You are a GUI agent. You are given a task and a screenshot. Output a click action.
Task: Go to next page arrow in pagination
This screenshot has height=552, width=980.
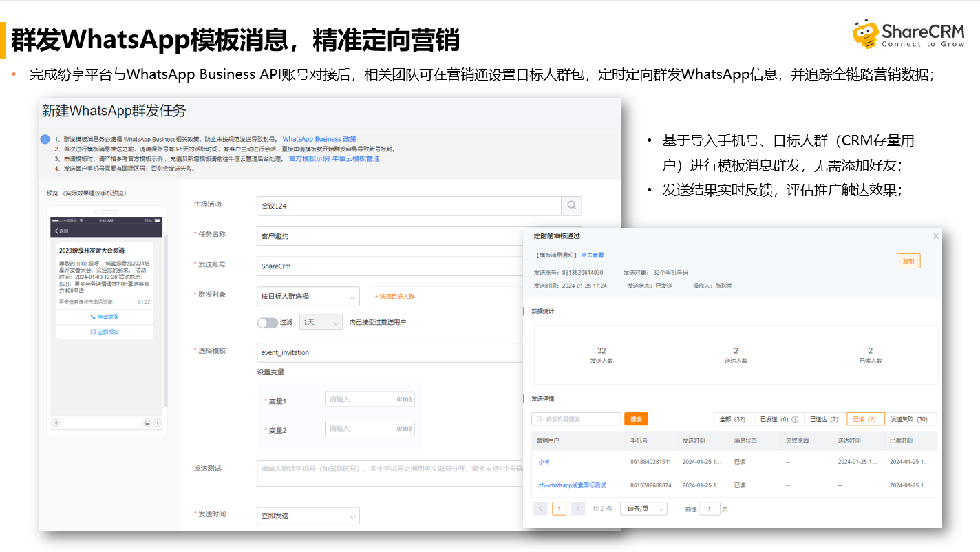(x=578, y=509)
